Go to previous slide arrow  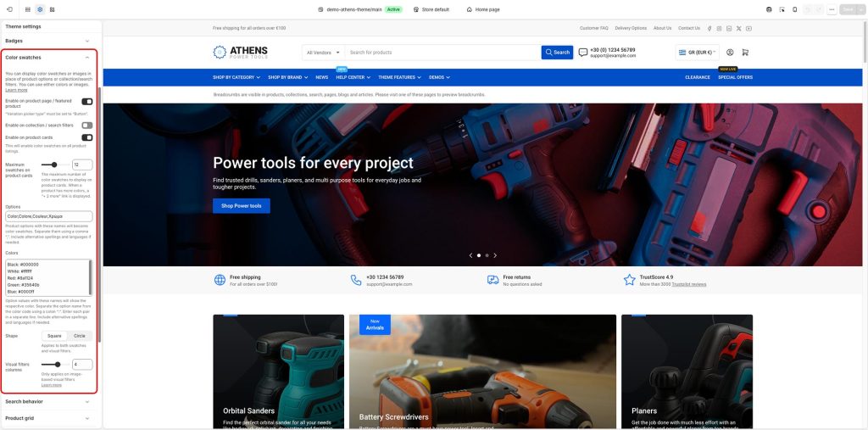click(x=470, y=255)
